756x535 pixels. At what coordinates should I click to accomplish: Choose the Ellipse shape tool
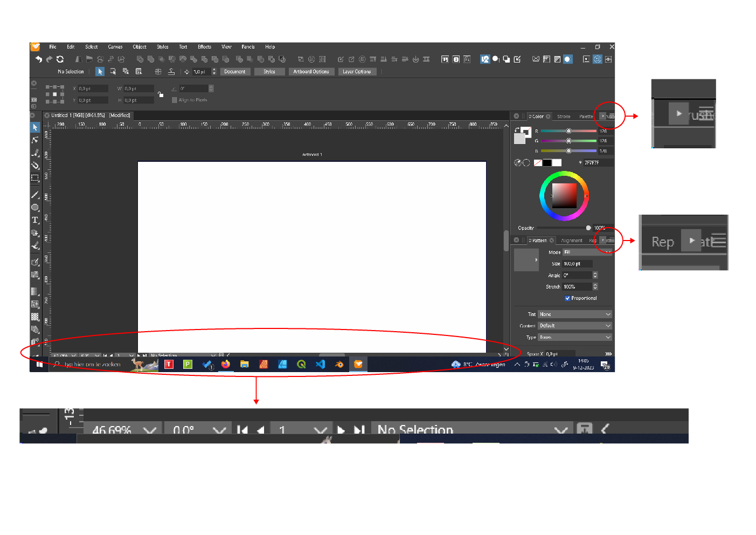pos(35,208)
